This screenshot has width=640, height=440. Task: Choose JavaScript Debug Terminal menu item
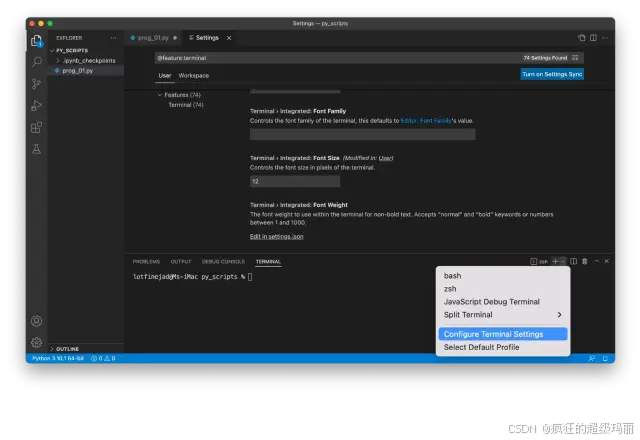click(503, 302)
